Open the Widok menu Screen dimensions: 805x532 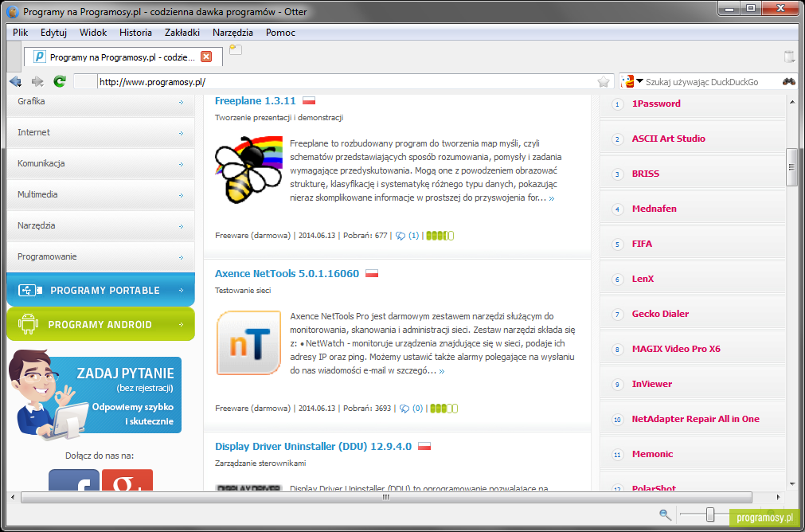(93, 33)
